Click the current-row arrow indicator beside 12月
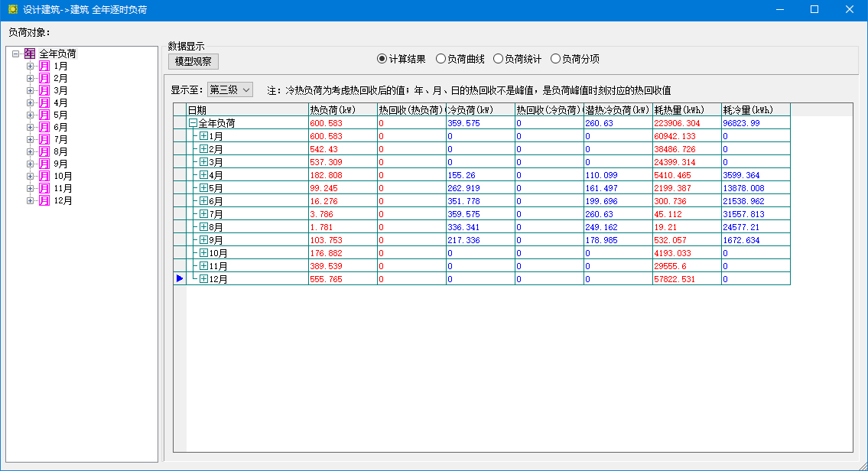This screenshot has width=868, height=471. pyautogui.click(x=180, y=279)
